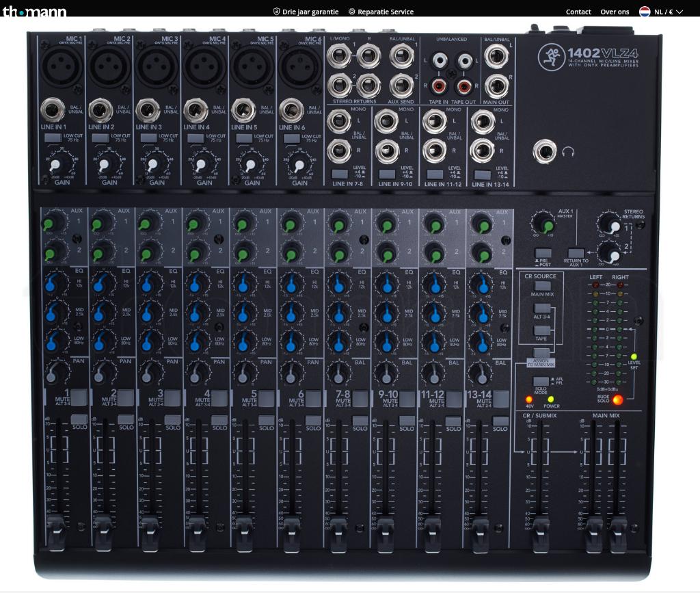Go to the Contact page
700x593 pixels.
tap(578, 12)
